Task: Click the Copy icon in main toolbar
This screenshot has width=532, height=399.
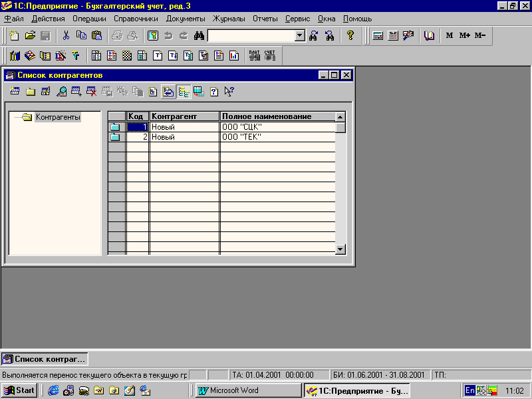Action: (81, 36)
